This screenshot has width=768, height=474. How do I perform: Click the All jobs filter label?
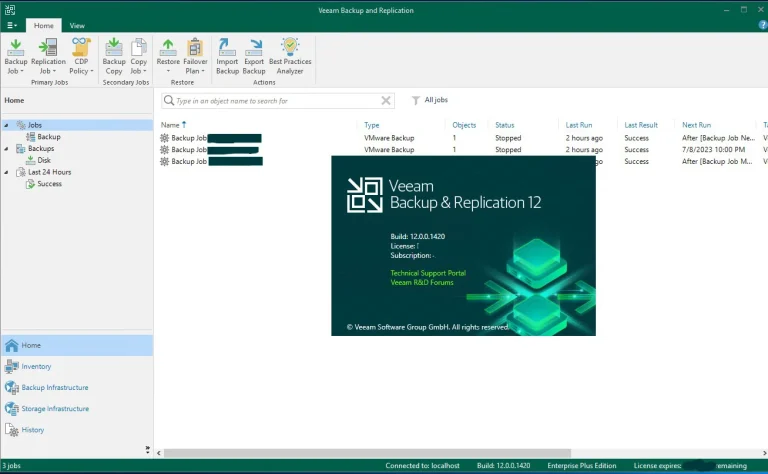(436, 100)
